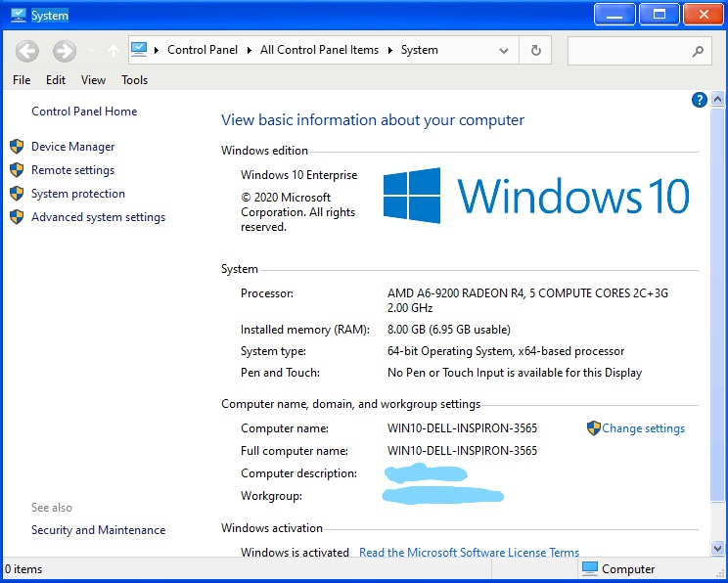Select the '8.00 GB (6.95 GB usable)' value
Image resolution: width=728 pixels, height=583 pixels.
[x=448, y=330]
